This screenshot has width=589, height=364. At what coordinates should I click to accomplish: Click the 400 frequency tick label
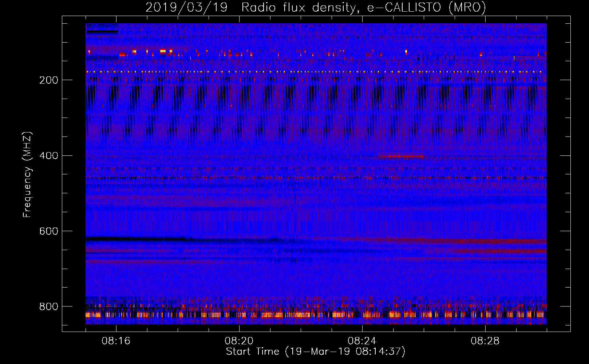(49, 156)
